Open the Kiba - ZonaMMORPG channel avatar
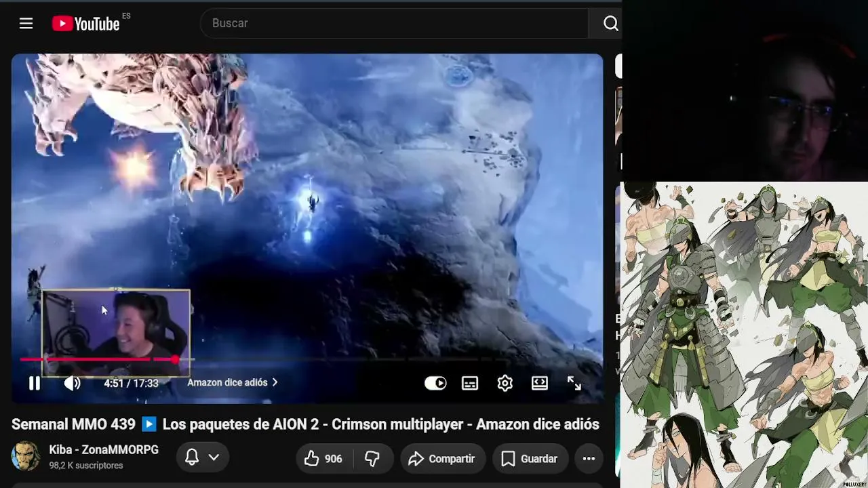Screen dimensions: 868x488 tap(26, 457)
